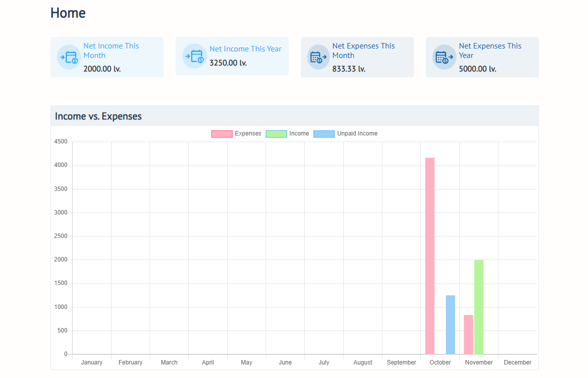The image size is (588, 378).
Task: Expand the Income vs. Expenses panel header
Action: (98, 115)
